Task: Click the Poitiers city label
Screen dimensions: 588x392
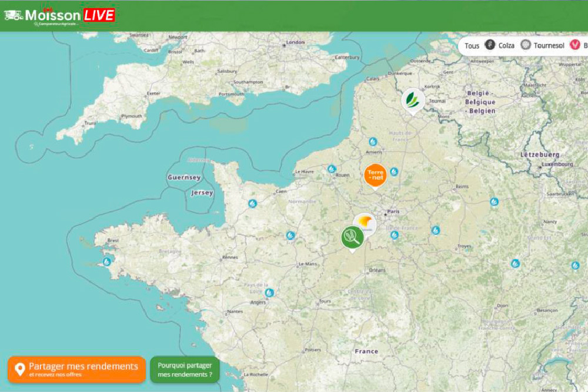Action: click(x=313, y=350)
